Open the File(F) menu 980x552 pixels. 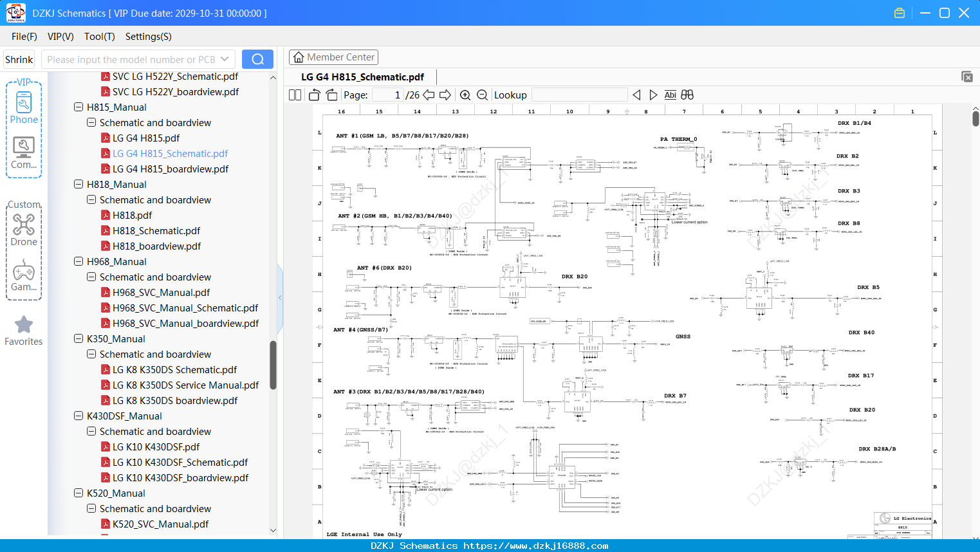[x=24, y=37]
